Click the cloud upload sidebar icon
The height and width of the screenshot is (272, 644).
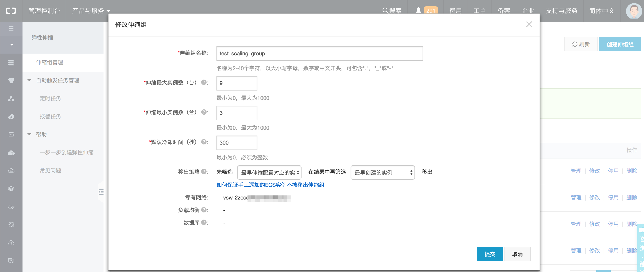pos(11,117)
